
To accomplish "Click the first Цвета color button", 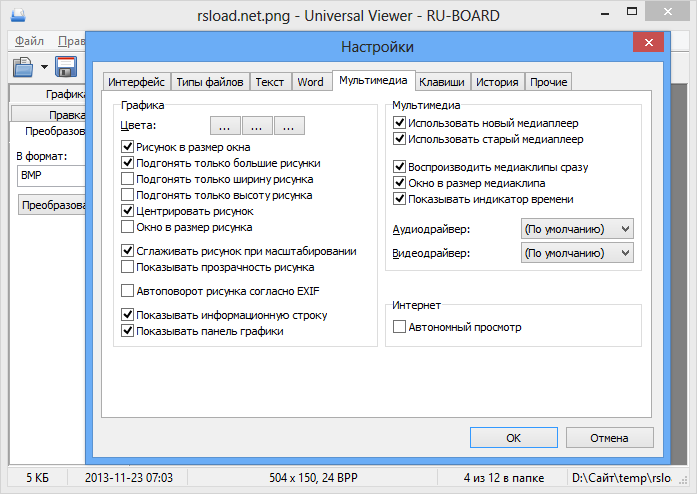I will tap(225, 126).
